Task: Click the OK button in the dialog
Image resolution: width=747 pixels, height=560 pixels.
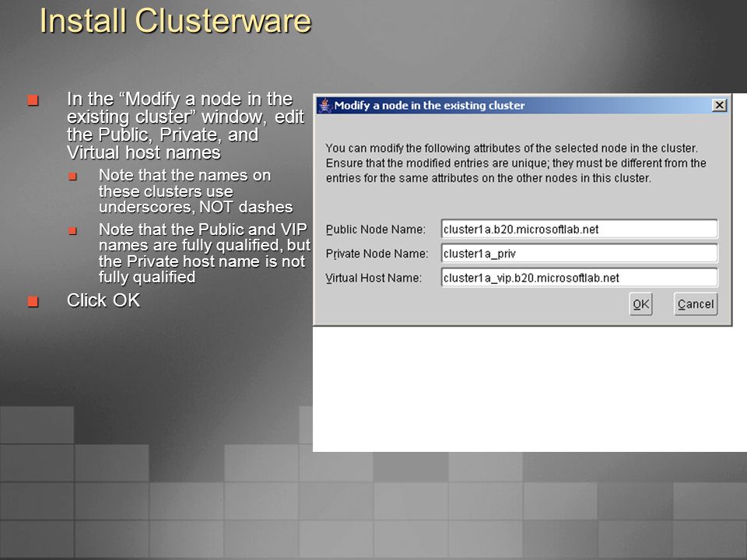Action: click(640, 304)
